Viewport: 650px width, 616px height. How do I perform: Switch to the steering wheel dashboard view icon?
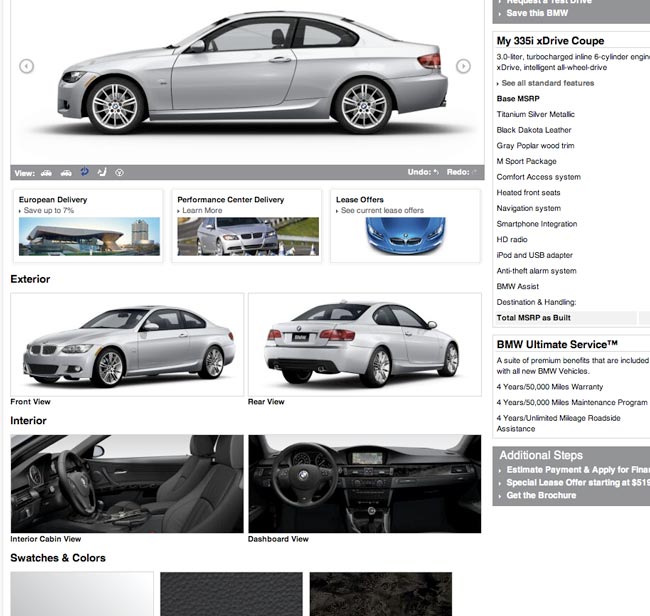click(x=119, y=173)
